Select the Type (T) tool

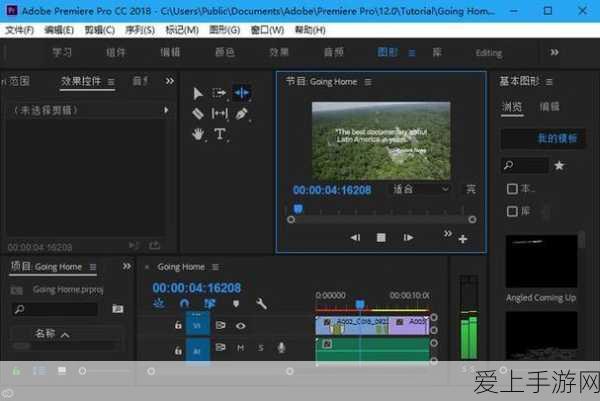220,134
